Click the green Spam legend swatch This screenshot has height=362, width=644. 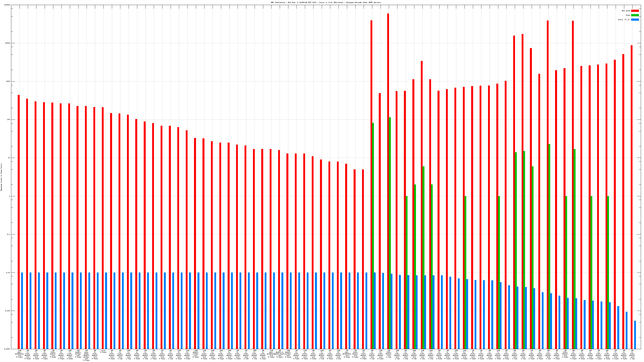(635, 15)
